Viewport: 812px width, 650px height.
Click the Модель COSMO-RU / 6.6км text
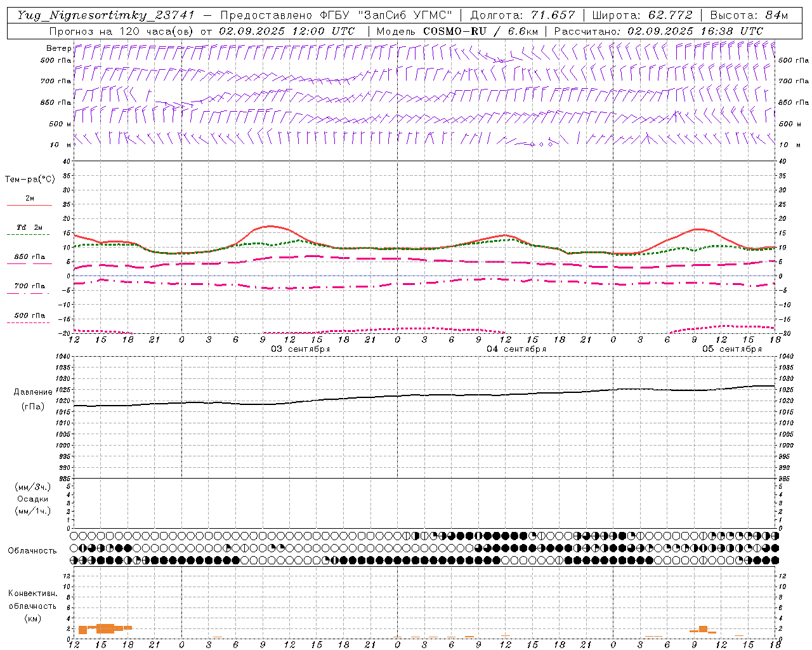pos(457,31)
